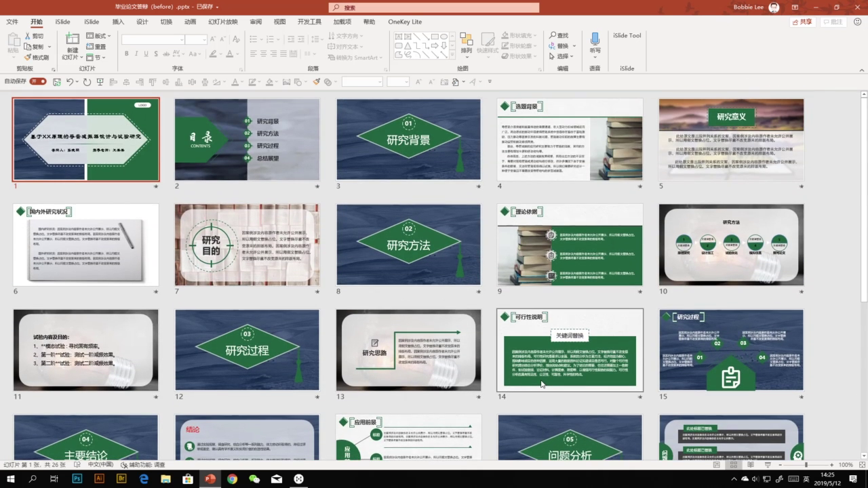868x488 pixels.
Task: Select slide 3 thumbnail 研究背景
Action: coord(408,139)
